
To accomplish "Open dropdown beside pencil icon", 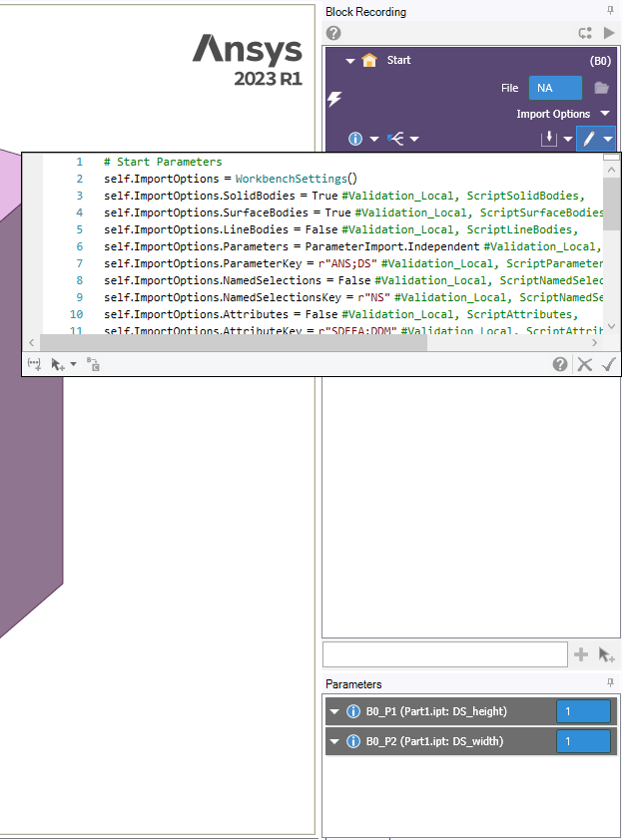I will coord(607,140).
